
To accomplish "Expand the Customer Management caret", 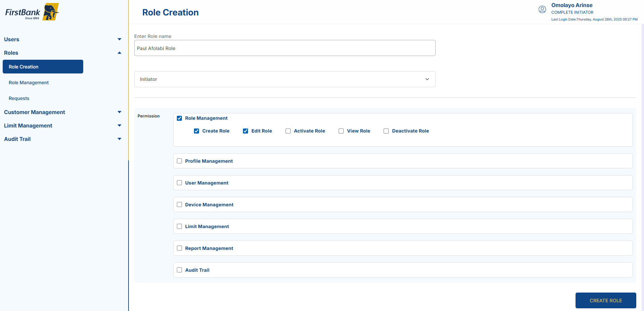I will [119, 112].
